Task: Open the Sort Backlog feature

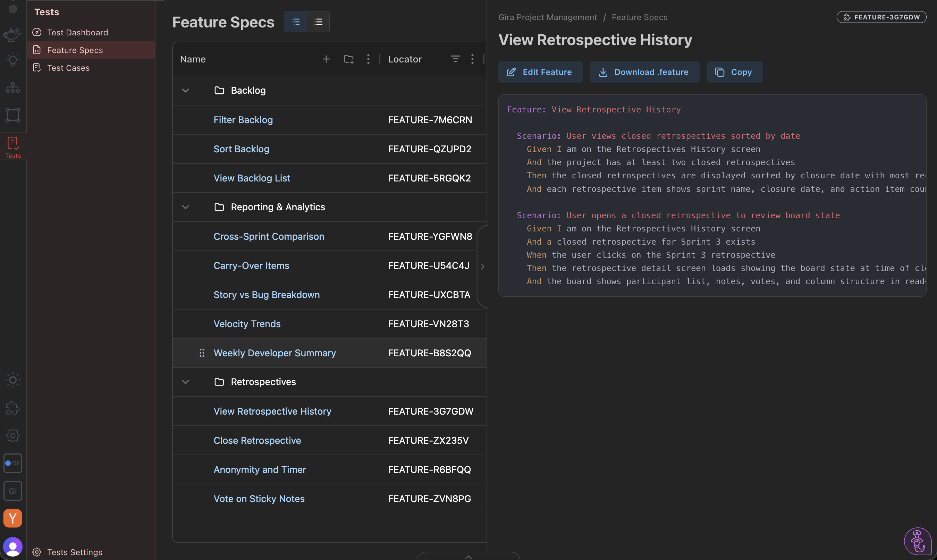Action: (242, 149)
